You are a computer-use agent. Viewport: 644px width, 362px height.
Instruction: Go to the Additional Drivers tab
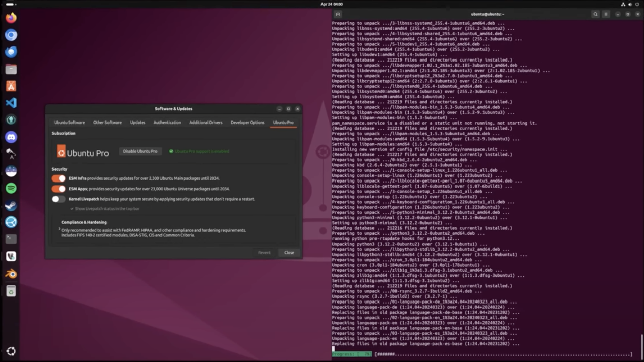point(206,123)
